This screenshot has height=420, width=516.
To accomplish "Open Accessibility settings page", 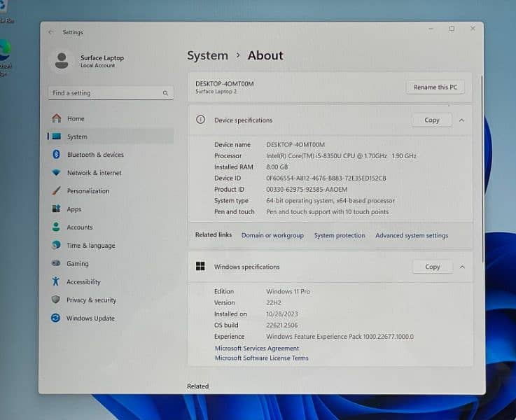I will (x=83, y=282).
